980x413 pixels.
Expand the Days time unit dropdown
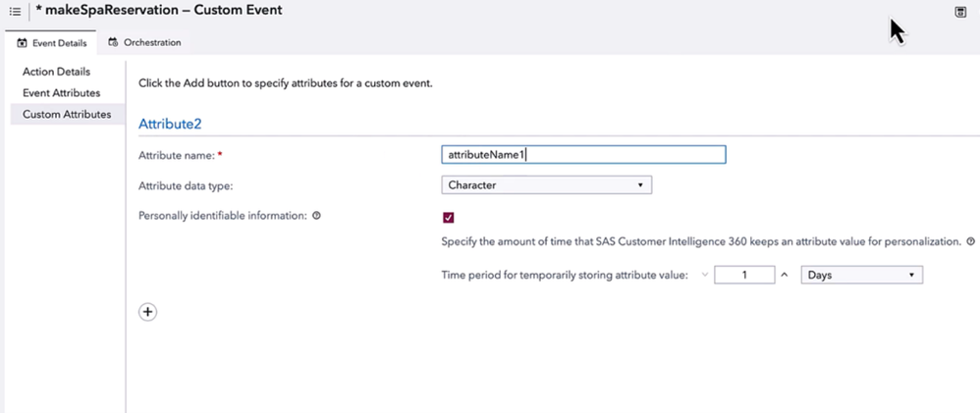tap(862, 276)
